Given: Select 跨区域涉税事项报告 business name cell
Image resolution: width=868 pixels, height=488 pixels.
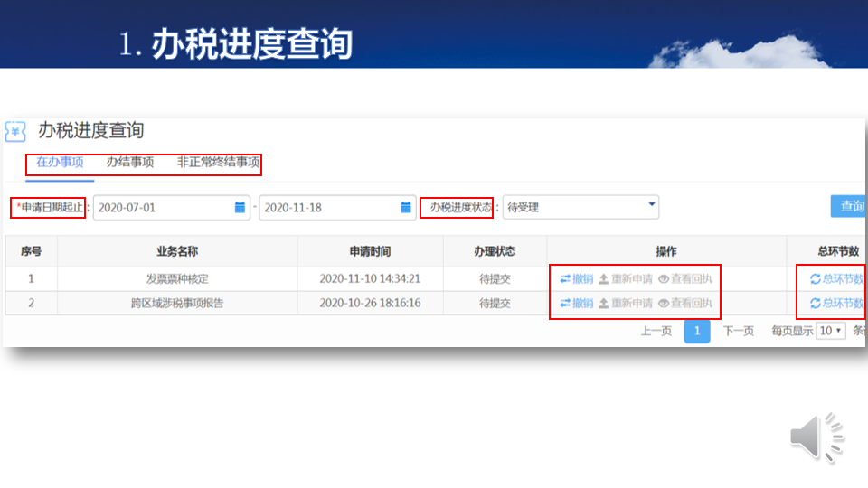Looking at the screenshot, I should 177,304.
